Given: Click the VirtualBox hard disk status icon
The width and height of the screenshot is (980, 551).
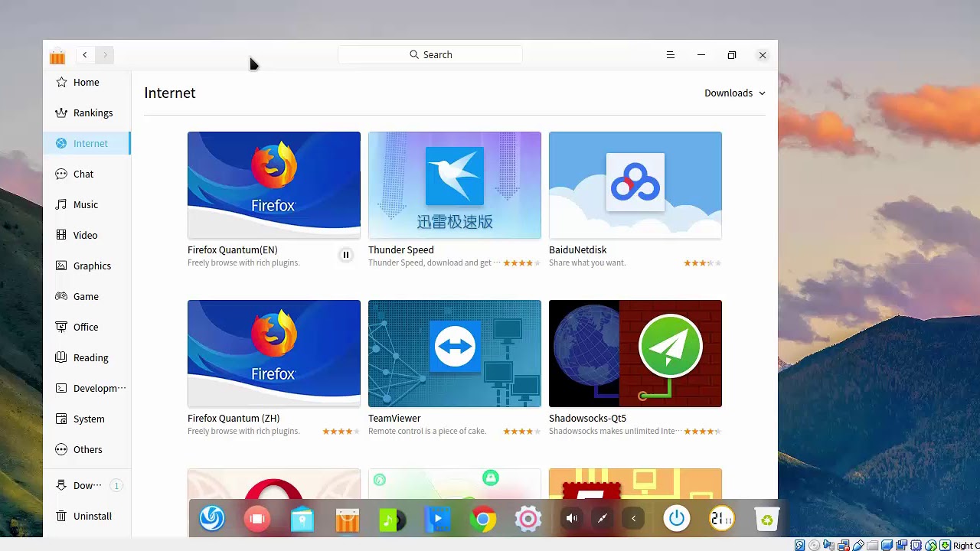Looking at the screenshot, I should click(799, 546).
